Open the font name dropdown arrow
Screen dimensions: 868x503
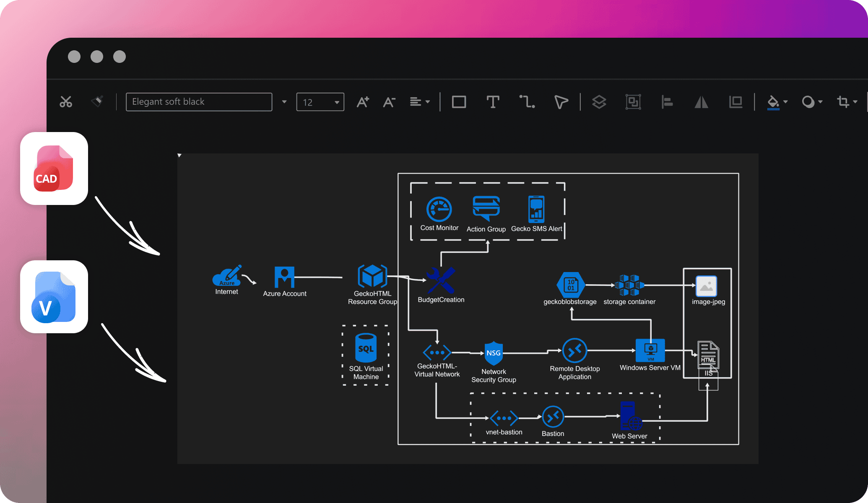(x=284, y=102)
